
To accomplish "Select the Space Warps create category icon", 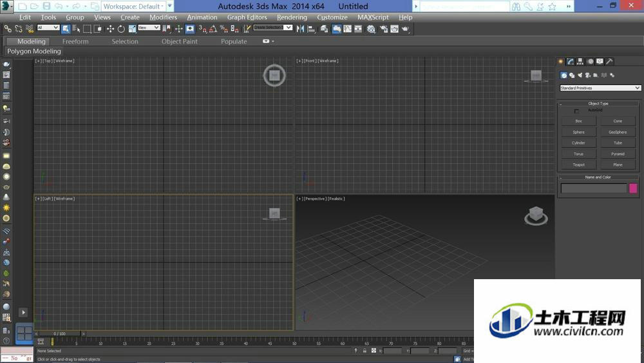I will pos(604,75).
